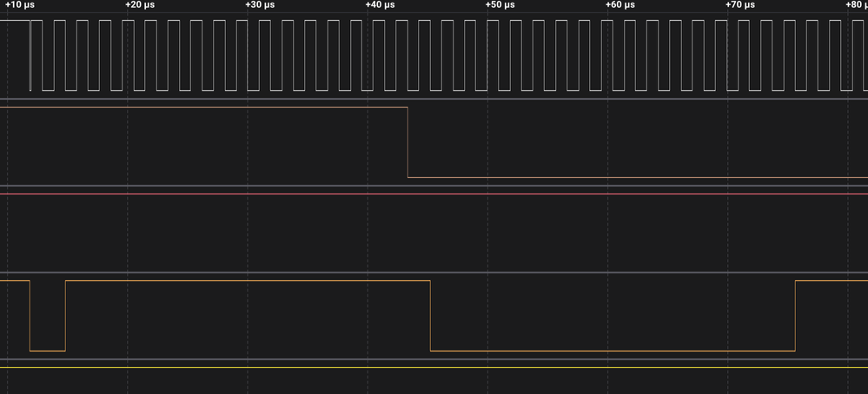Click the +30 µs time ruler label
The width and height of the screenshot is (868, 394).
point(260,5)
